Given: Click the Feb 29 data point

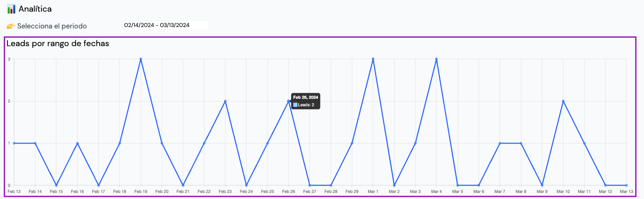Looking at the screenshot, I should (352, 143).
